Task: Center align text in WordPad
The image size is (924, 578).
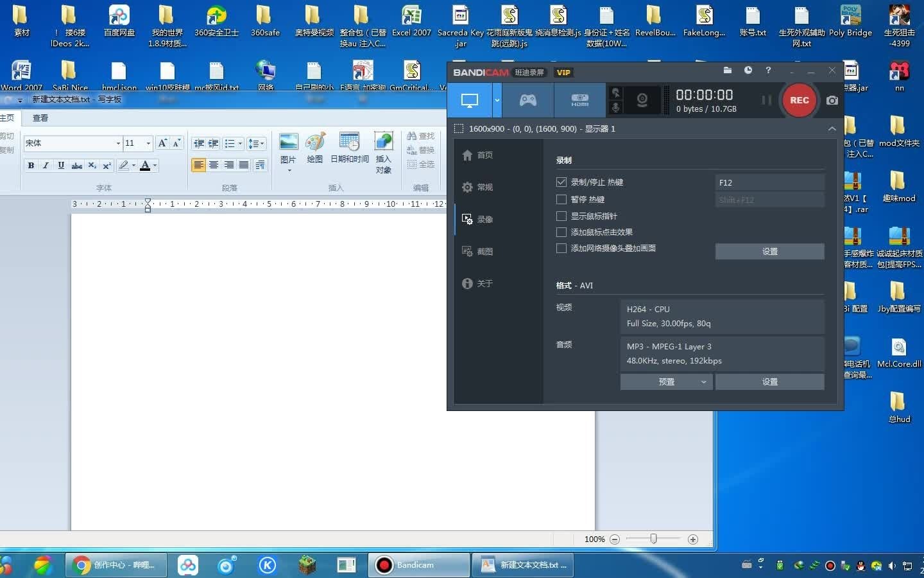Action: (x=214, y=166)
